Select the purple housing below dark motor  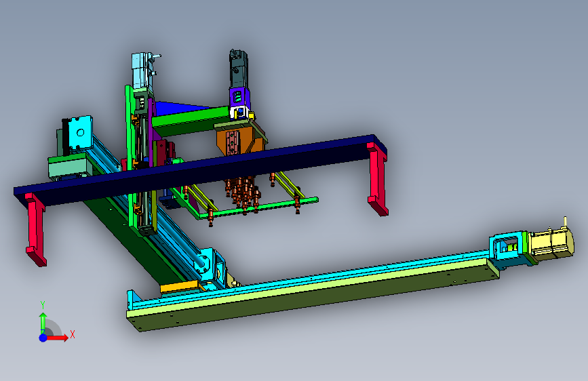tap(239, 97)
